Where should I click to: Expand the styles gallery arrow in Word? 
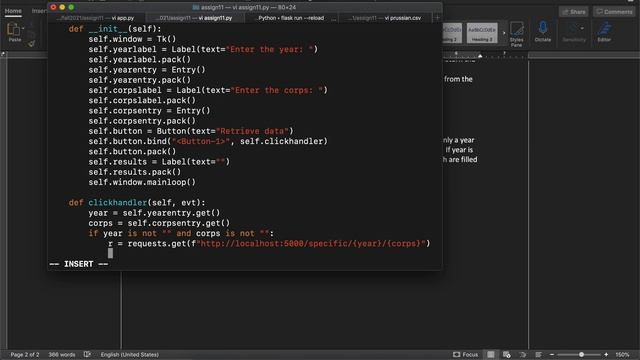504,33
